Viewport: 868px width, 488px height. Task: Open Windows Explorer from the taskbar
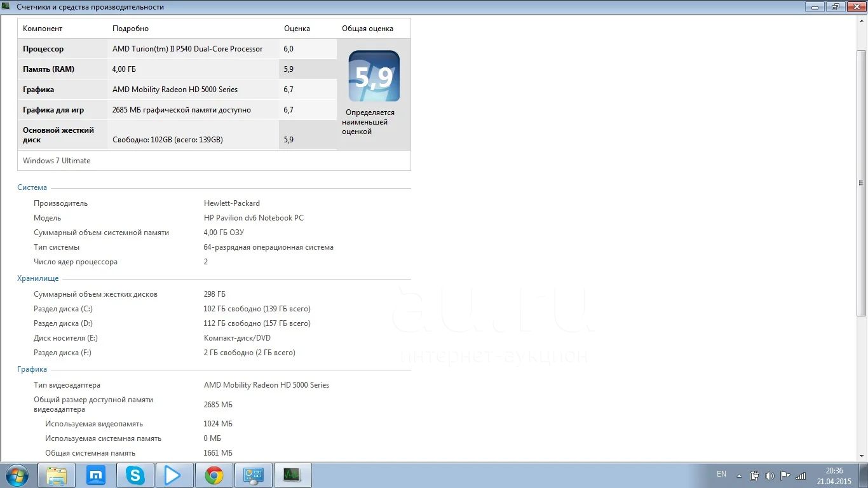57,475
